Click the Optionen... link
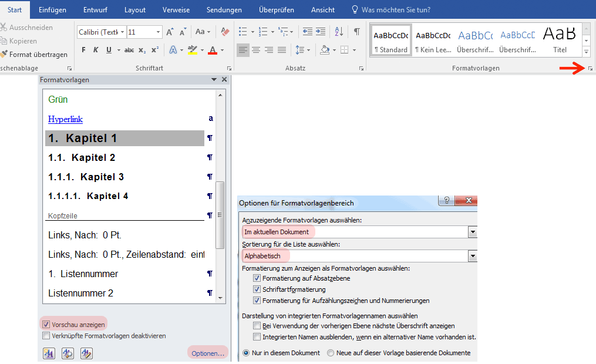The image size is (596, 364). [207, 353]
